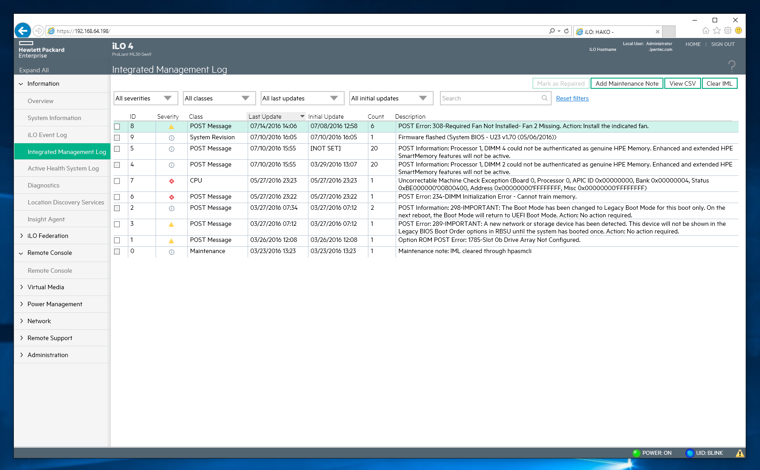760x470 pixels.
Task: Check the box for log entry ID 2
Action: tap(117, 208)
